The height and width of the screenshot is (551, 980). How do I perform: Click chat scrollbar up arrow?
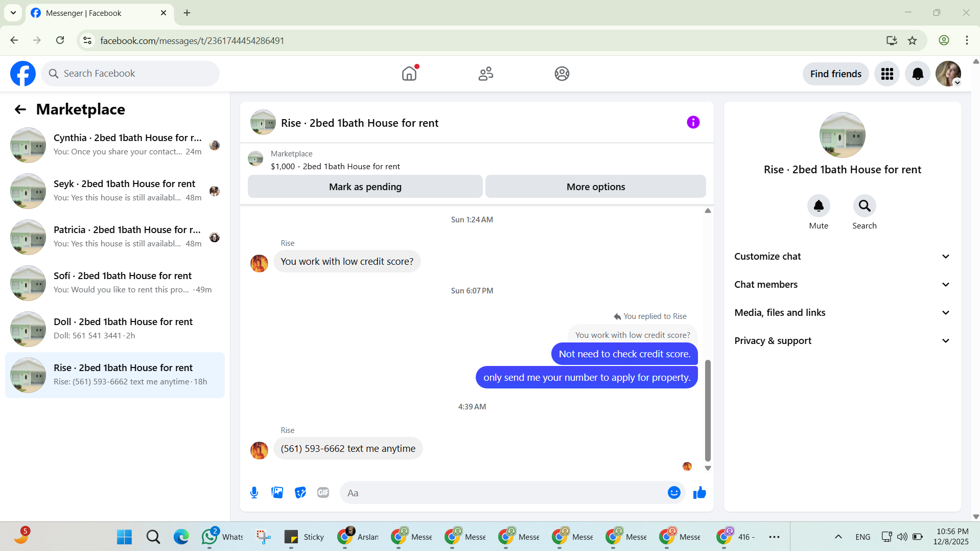[x=708, y=211]
